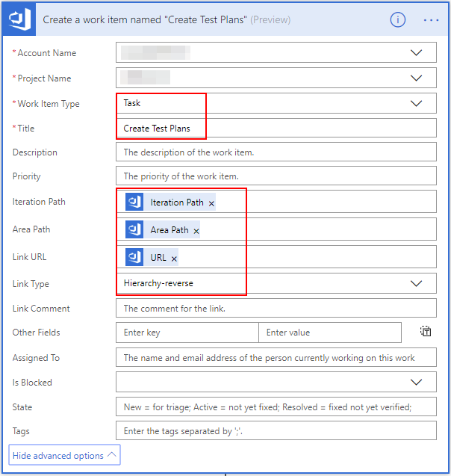The image size is (451, 476).
Task: Click the URL token icon
Action: click(134, 258)
